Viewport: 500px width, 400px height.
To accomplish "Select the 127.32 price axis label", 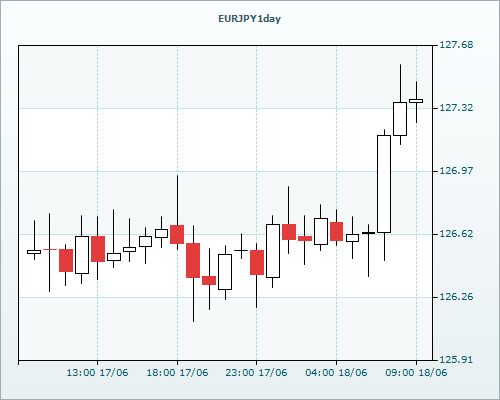I will point(456,108).
